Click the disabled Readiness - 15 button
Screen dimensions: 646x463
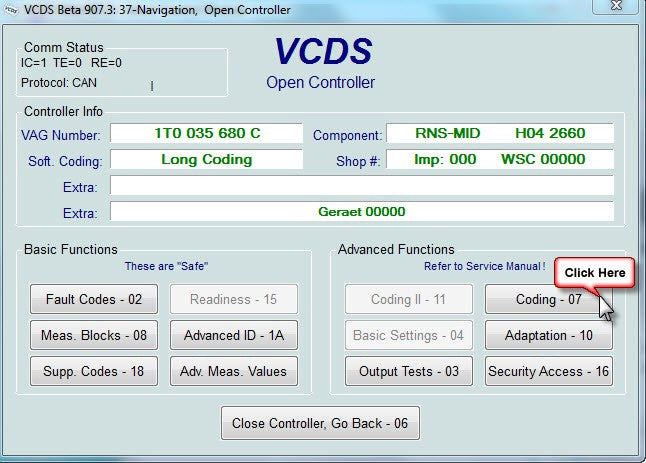(234, 299)
